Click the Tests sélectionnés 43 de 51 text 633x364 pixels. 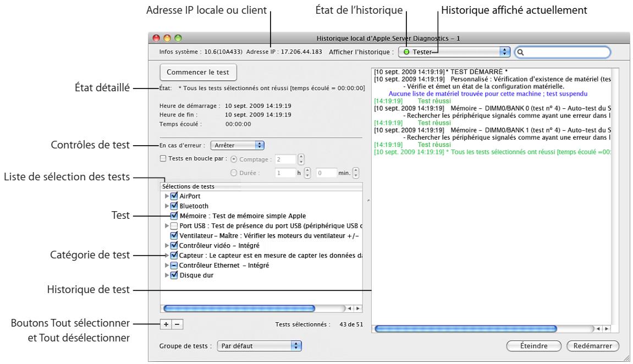pos(319,324)
